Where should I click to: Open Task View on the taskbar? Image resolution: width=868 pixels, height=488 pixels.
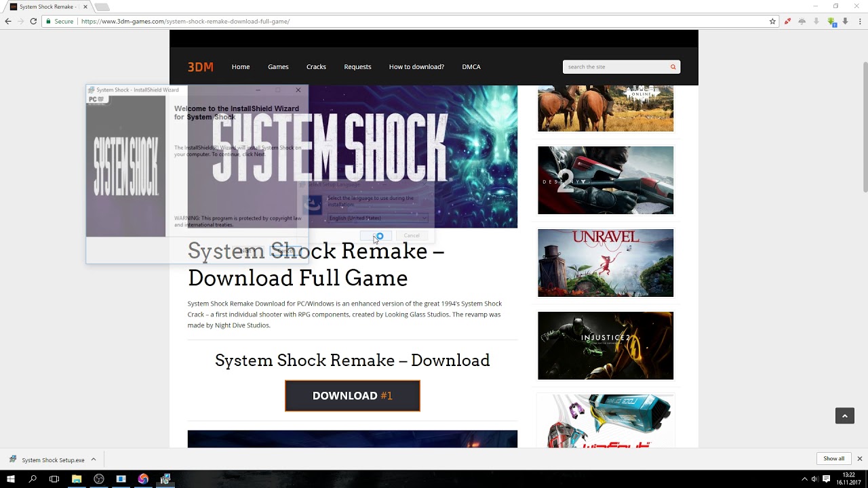click(54, 479)
